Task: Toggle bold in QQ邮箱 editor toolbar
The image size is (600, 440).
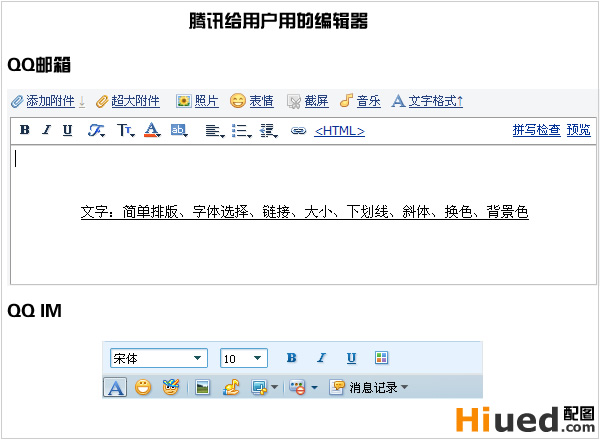Action: point(24,130)
